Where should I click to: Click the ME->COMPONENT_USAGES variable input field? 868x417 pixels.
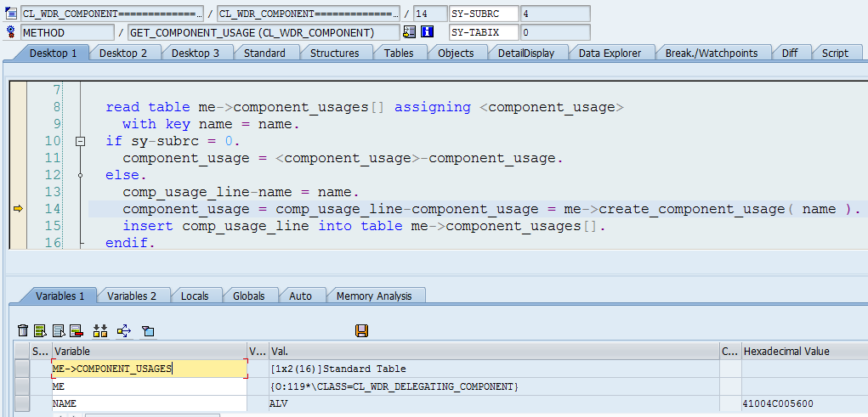(x=149, y=369)
